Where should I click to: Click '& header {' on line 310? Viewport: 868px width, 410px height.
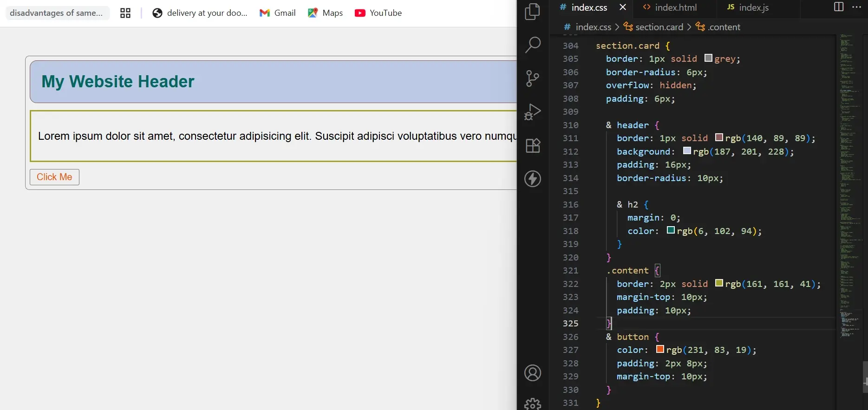coord(633,125)
